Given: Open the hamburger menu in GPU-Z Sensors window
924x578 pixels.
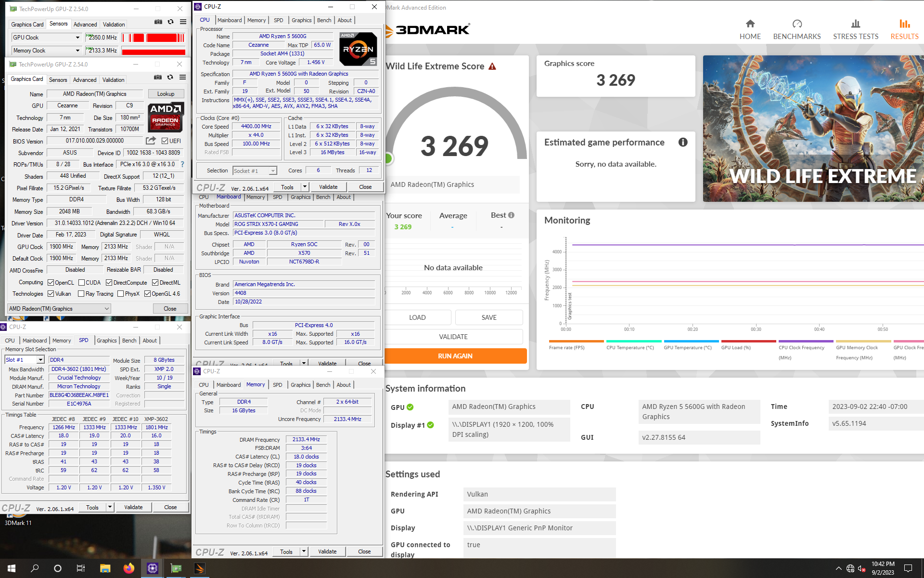Looking at the screenshot, I should coord(183,22).
